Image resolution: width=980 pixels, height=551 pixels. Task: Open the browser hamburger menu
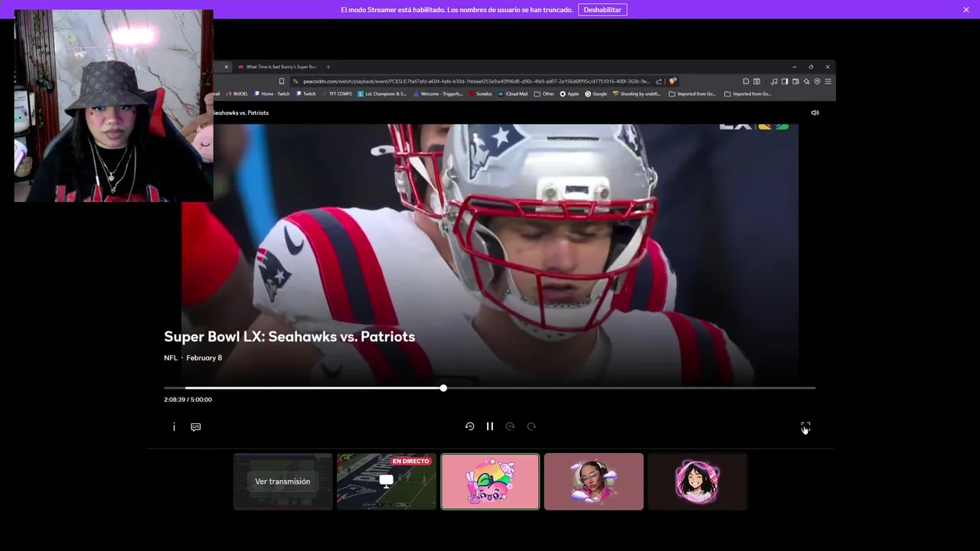click(x=828, y=81)
